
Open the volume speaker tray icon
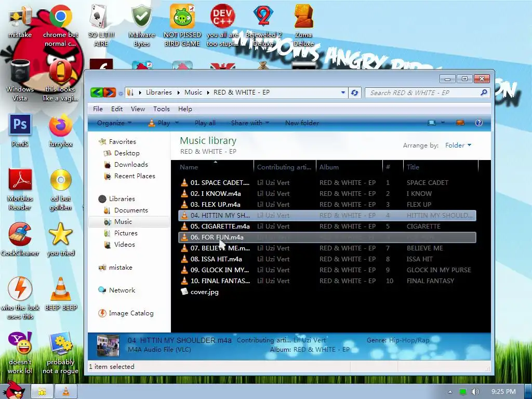[x=475, y=392]
